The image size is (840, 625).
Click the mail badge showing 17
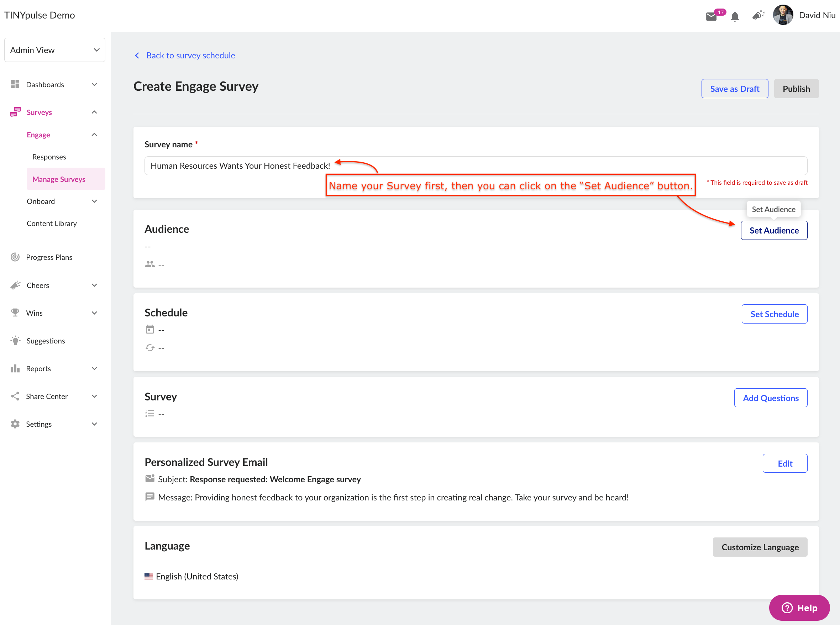tap(720, 12)
